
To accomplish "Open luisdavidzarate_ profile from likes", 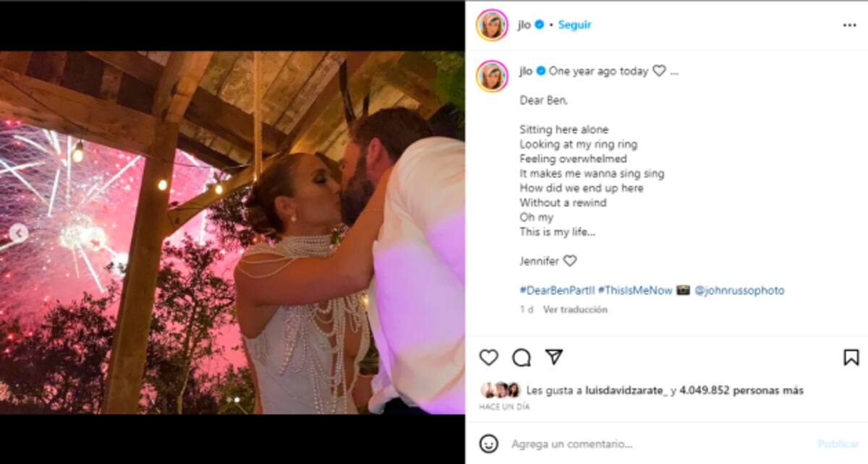I will [627, 390].
